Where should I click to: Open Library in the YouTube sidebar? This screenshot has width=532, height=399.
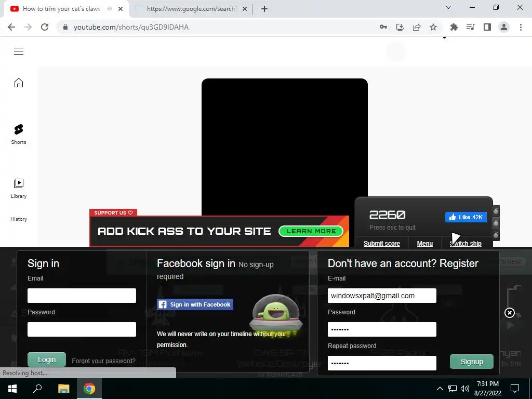tap(19, 189)
